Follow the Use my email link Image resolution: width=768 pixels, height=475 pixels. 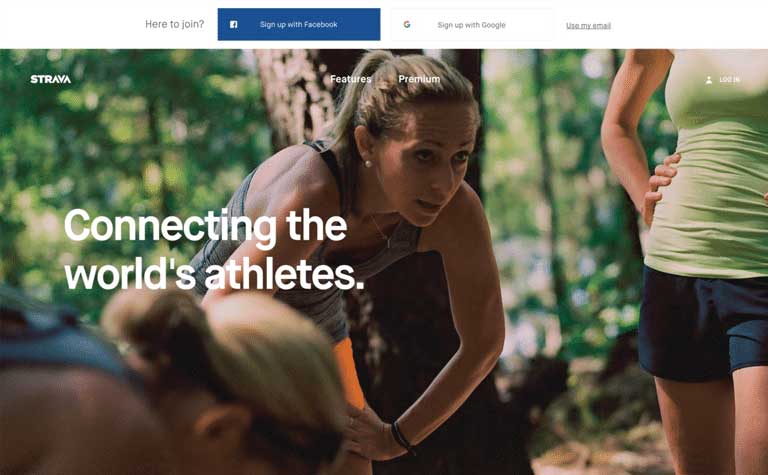[x=588, y=25]
